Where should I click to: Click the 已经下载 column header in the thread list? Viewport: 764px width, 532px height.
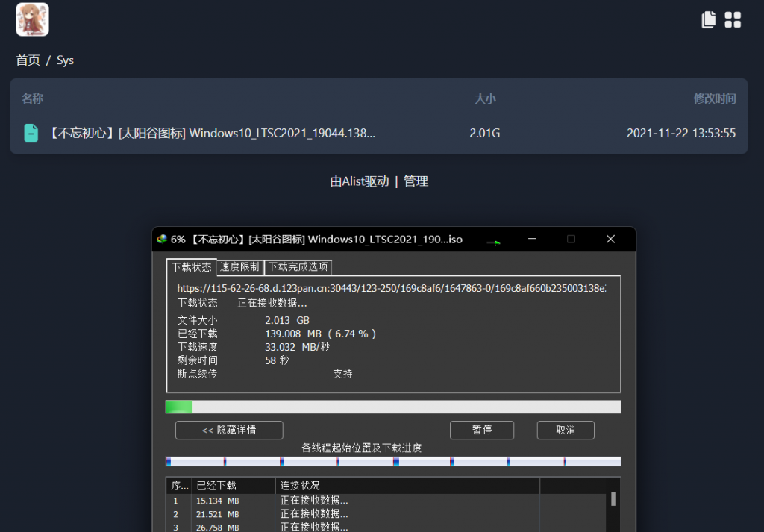(234, 486)
